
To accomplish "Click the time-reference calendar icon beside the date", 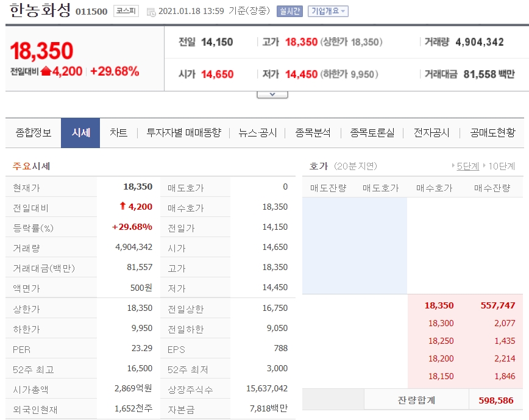I will point(151,12).
